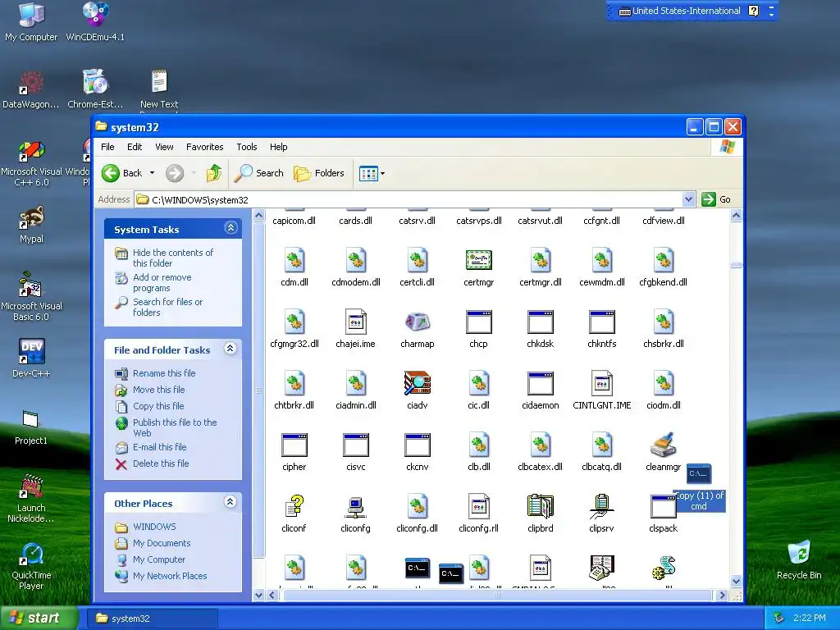The image size is (840, 630).
Task: Click the language bar help icon
Action: (753, 11)
